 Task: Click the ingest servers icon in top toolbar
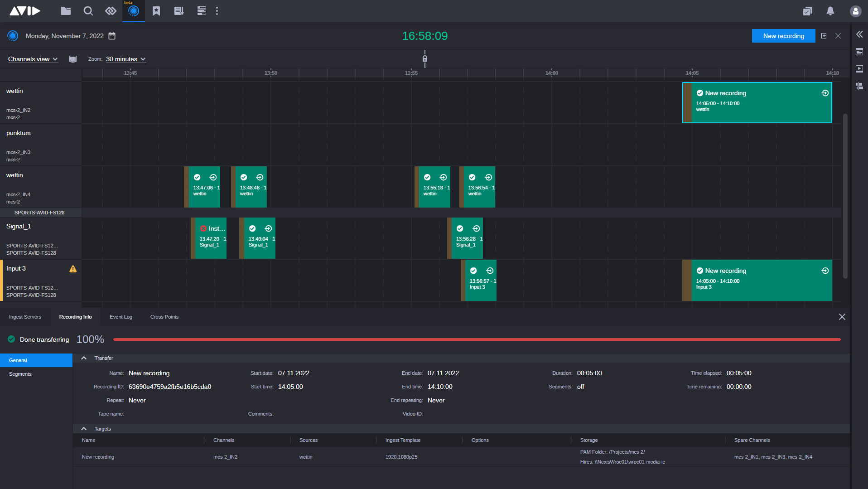click(x=201, y=11)
